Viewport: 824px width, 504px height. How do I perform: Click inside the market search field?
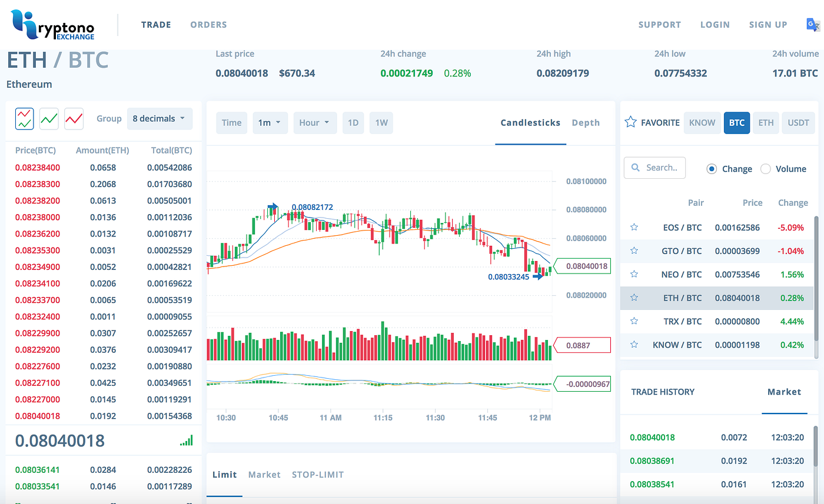(659, 168)
